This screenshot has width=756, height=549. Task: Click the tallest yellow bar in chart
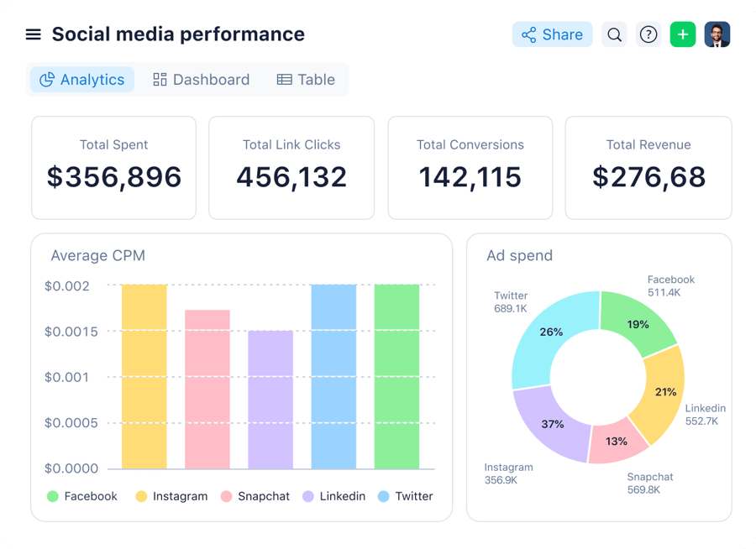pos(144,376)
